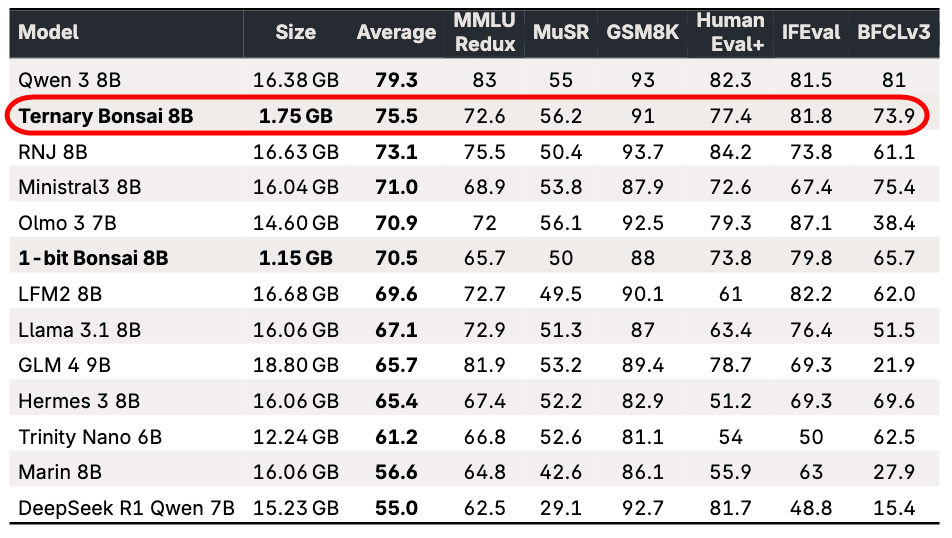Select the Trinity Nano 6B row label

pos(90,437)
